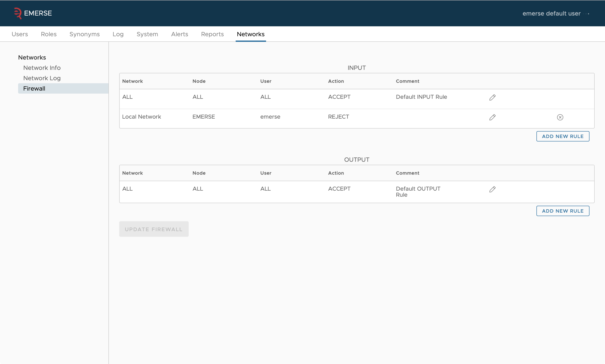605x364 pixels.
Task: Add new rule to OUTPUT table
Action: tap(563, 211)
